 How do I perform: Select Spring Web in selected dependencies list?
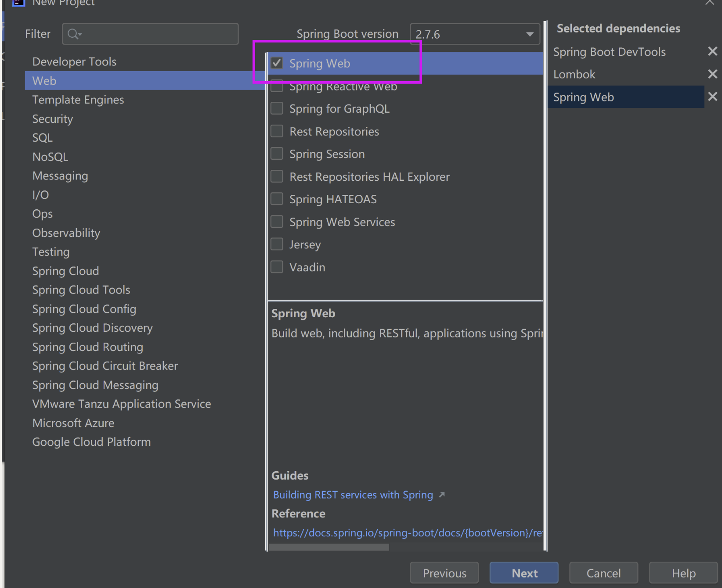point(626,97)
